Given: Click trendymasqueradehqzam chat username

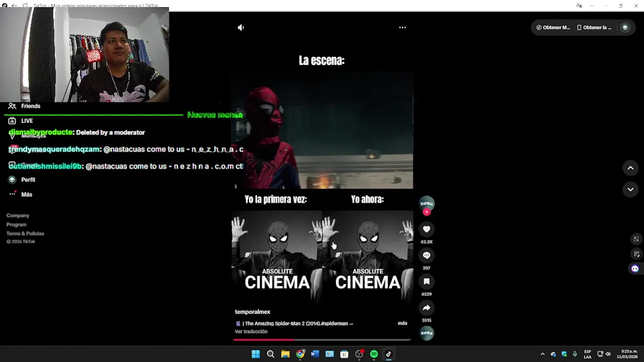Looking at the screenshot, I should tap(54, 149).
